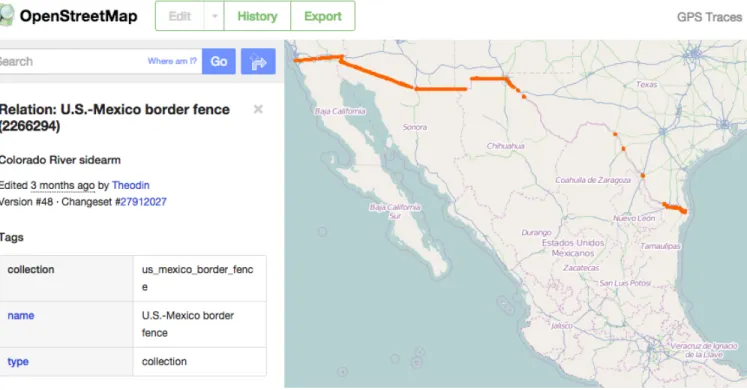This screenshot has height=390, width=747.
Task: Click the Go search button
Action: (219, 61)
